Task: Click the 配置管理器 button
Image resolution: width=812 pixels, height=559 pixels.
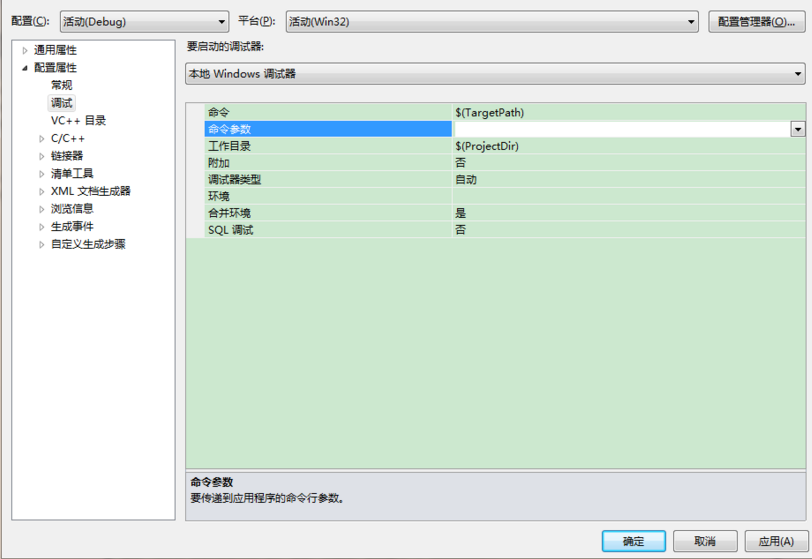Action: click(x=756, y=22)
